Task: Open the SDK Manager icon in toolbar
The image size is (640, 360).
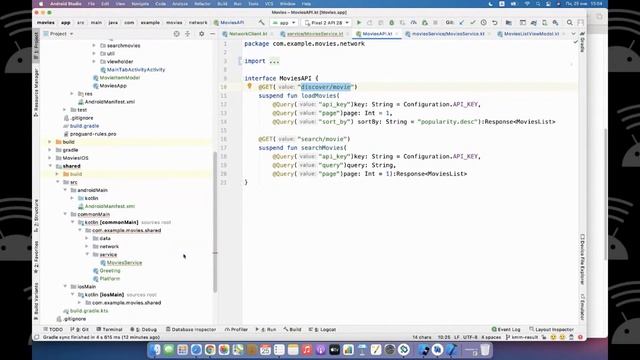Action: pyautogui.click(x=556, y=22)
